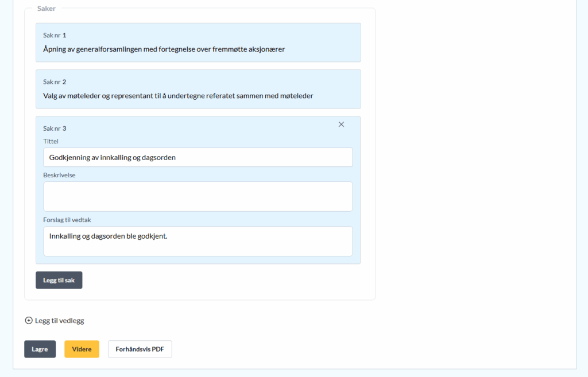Click into the Forslag til vedtak text box
Image resolution: width=588 pixels, height=377 pixels.
tap(198, 241)
